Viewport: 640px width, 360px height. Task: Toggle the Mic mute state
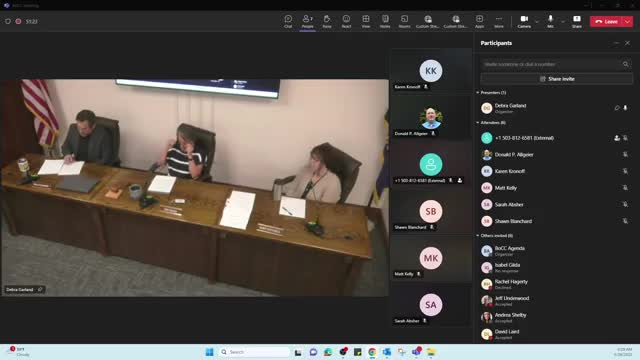(550, 21)
